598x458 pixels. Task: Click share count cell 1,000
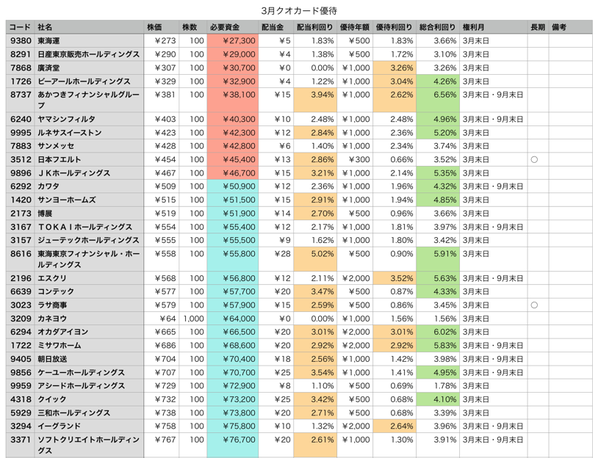[193, 318]
